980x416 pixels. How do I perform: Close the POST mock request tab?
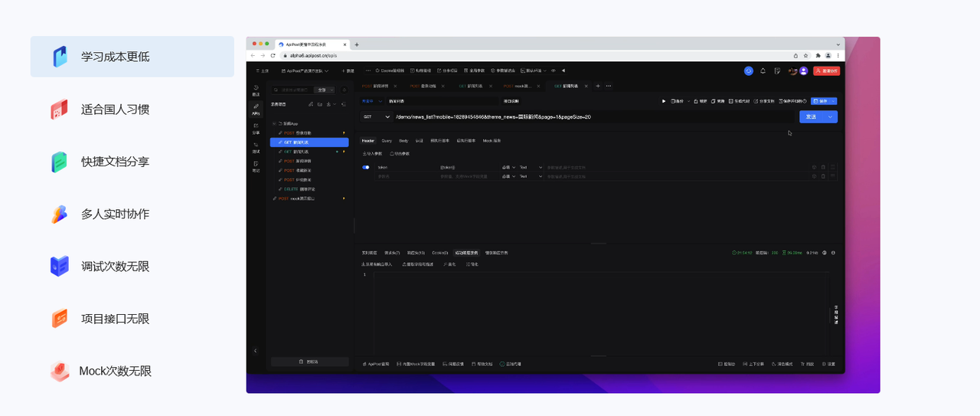538,86
